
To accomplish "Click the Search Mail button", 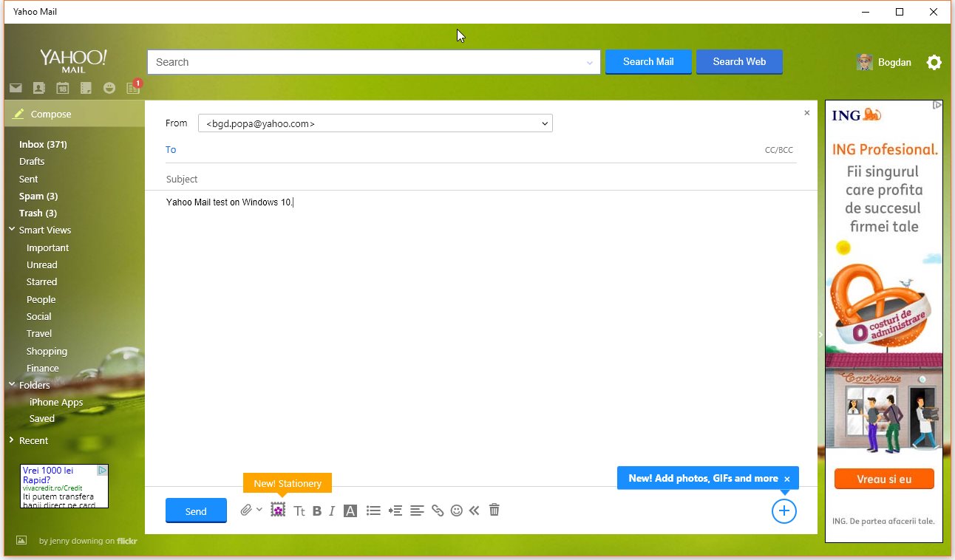I will click(x=648, y=62).
